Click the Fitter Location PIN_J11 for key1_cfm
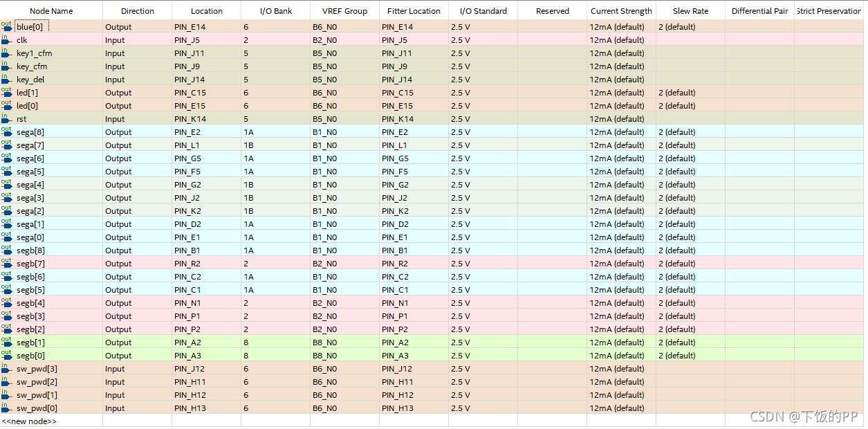Image resolution: width=868 pixels, height=429 pixels. (414, 53)
